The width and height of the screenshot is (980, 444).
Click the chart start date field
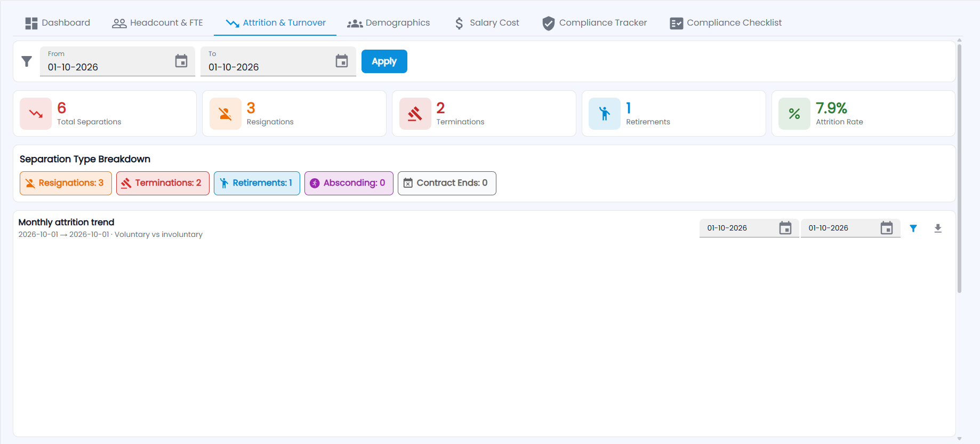tap(749, 228)
